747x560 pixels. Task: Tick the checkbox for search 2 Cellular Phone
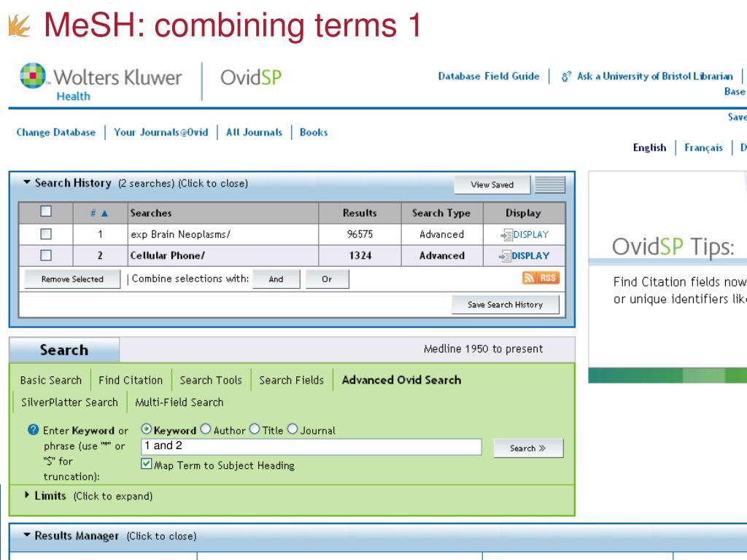coord(46,256)
